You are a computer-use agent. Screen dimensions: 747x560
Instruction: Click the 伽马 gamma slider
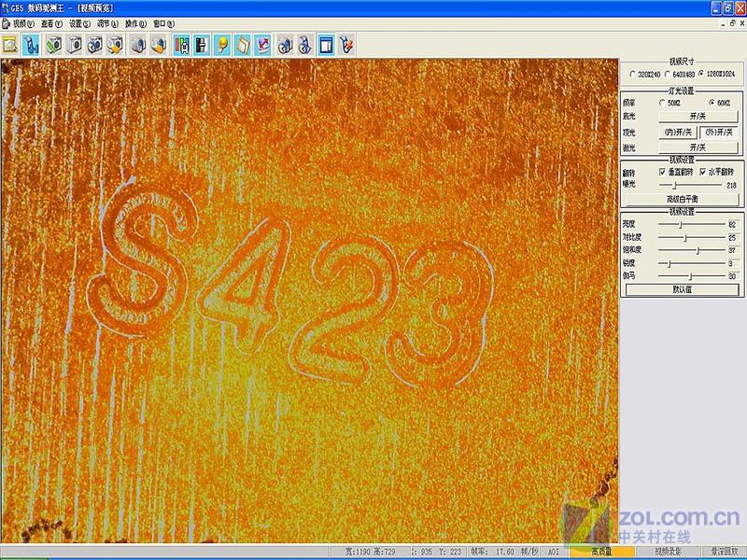(x=692, y=275)
